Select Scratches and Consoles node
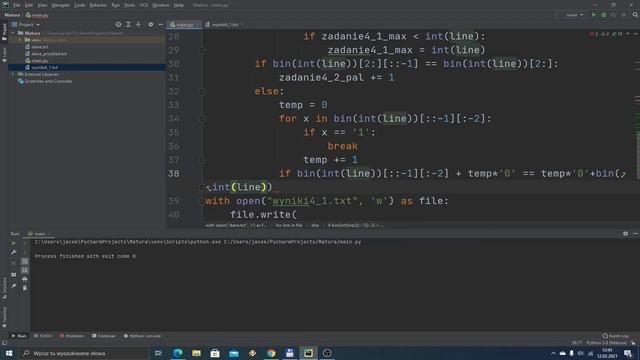640x360 pixels. point(48,81)
